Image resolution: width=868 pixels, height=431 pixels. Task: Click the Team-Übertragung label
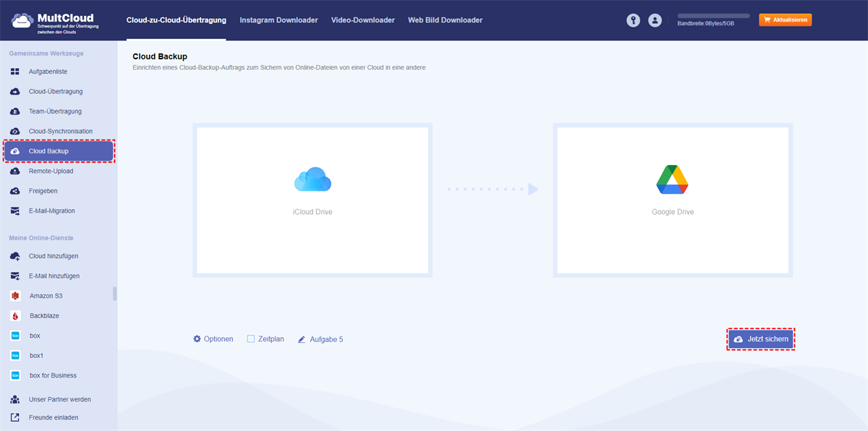[x=55, y=111]
